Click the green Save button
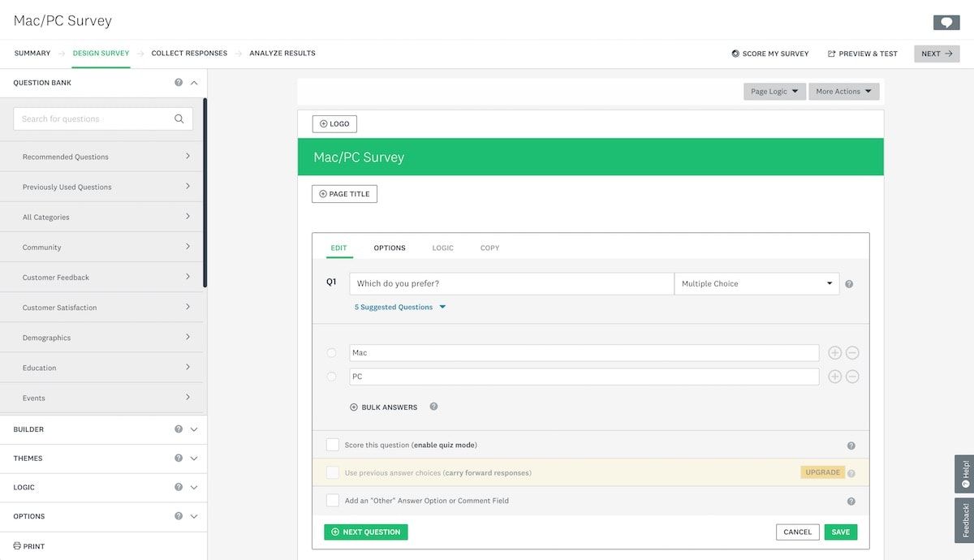Image resolution: width=974 pixels, height=560 pixels. pyautogui.click(x=840, y=532)
